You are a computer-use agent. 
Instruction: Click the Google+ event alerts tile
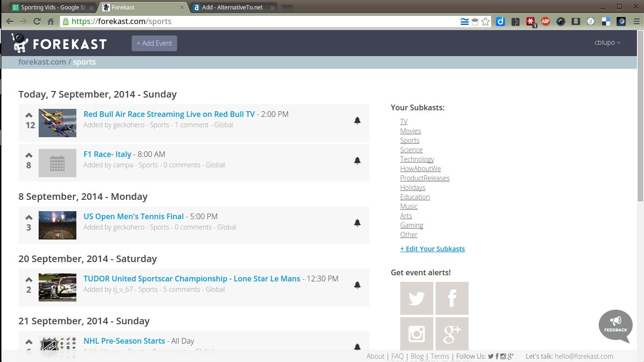point(452,334)
